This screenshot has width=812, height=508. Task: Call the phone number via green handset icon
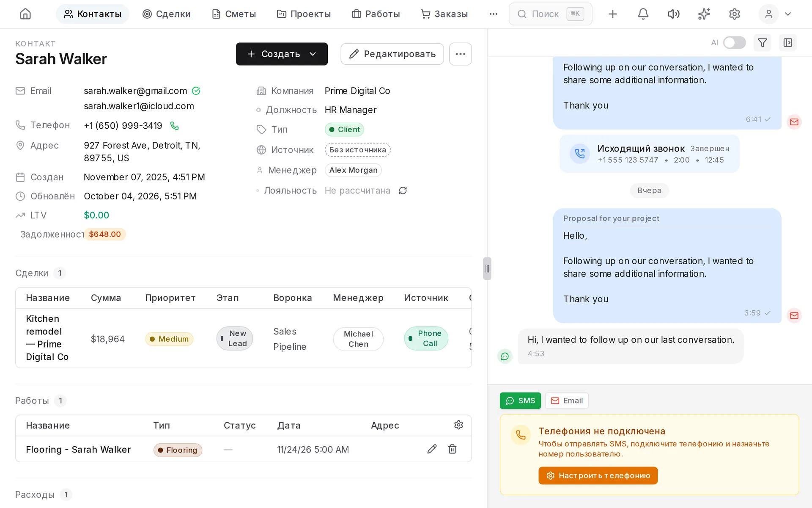(x=174, y=126)
